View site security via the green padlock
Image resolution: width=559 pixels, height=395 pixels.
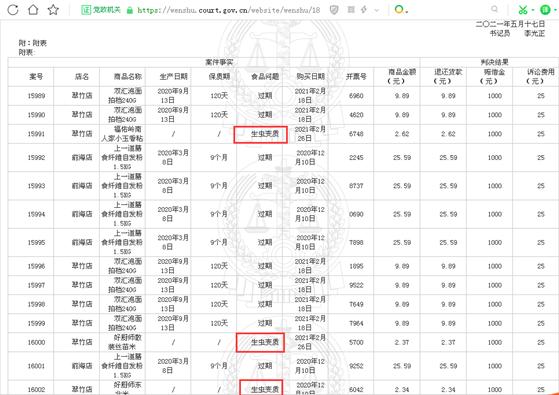pyautogui.click(x=130, y=10)
